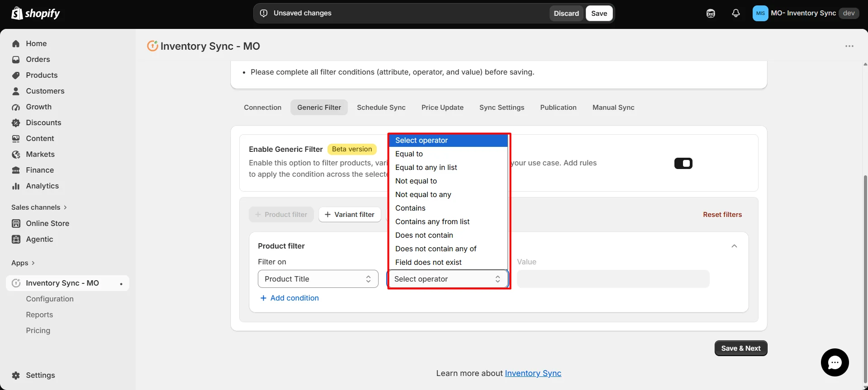The width and height of the screenshot is (868, 390).
Task: Open the Inventory Sync learn more link
Action: tap(533, 373)
